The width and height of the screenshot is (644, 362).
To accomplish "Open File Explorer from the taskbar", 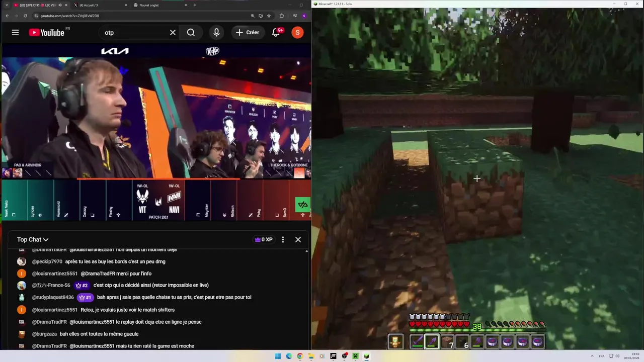I will pos(311,356).
